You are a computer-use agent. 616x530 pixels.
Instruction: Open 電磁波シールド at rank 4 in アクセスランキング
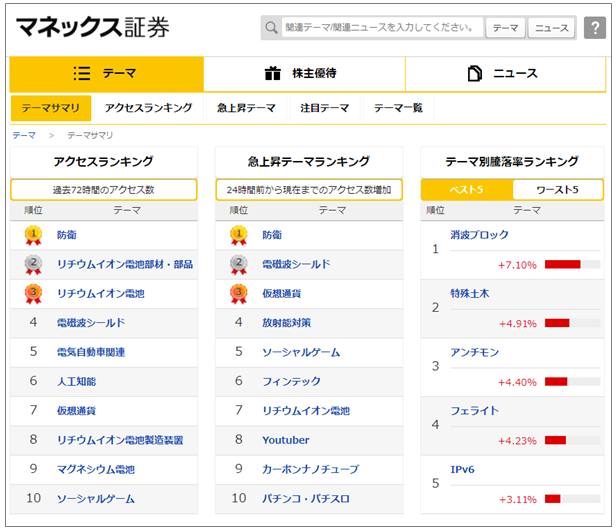tap(91, 323)
